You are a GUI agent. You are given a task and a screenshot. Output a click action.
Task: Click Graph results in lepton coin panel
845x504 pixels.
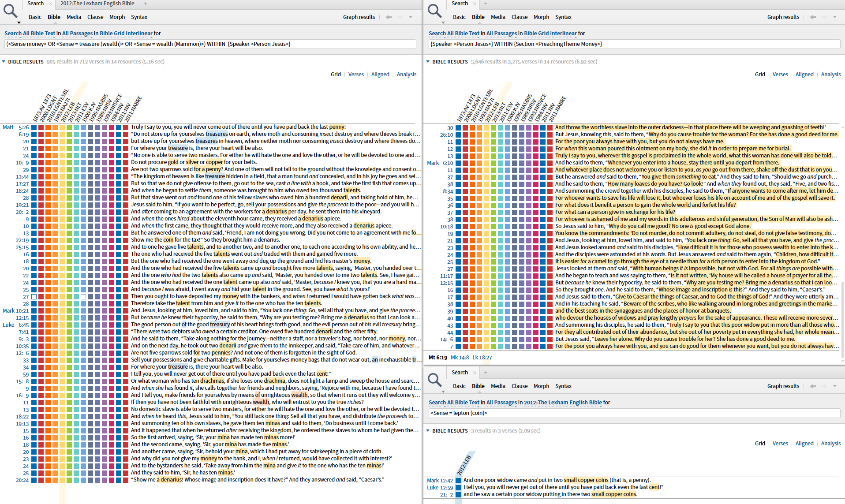point(783,386)
